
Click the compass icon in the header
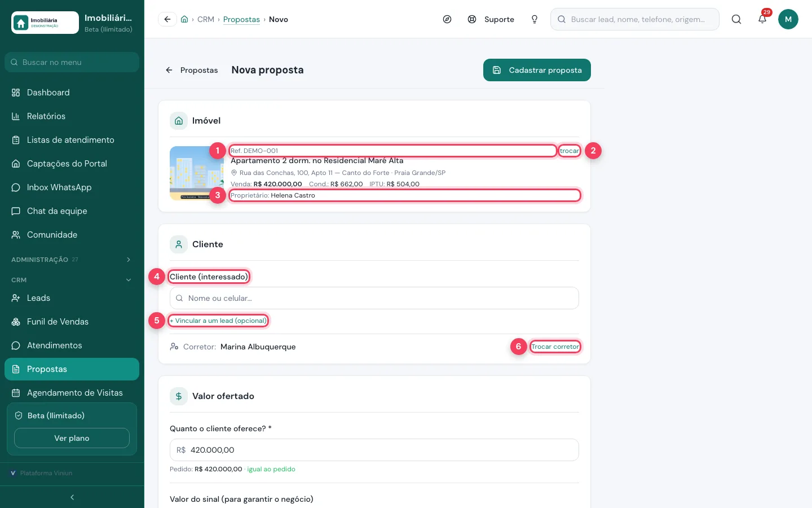pyautogui.click(x=447, y=19)
